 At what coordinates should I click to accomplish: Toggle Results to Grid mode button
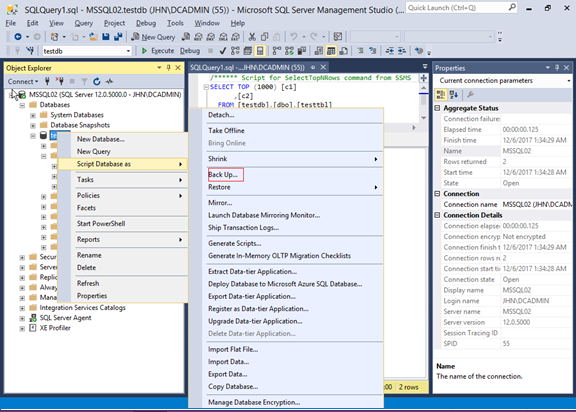click(x=331, y=51)
